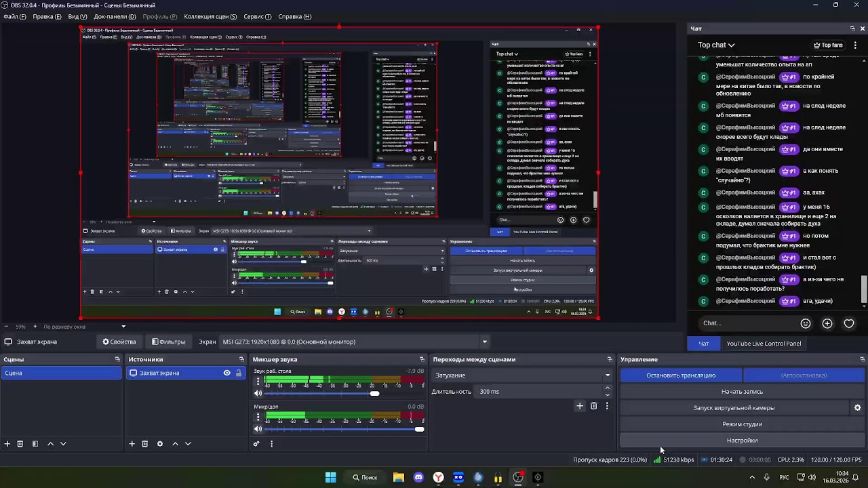Show hidden system tray icons chevron
This screenshot has height=488, width=868.
[x=751, y=477]
